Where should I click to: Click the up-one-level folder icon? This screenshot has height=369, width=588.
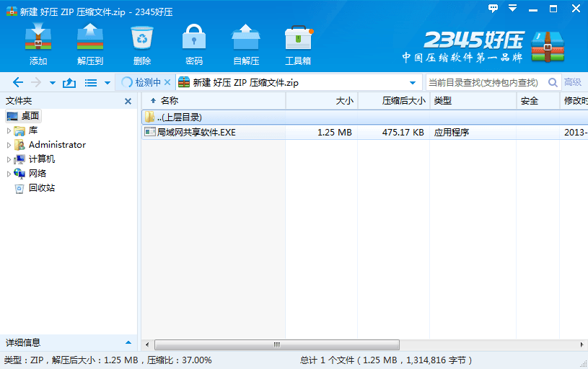coord(69,82)
